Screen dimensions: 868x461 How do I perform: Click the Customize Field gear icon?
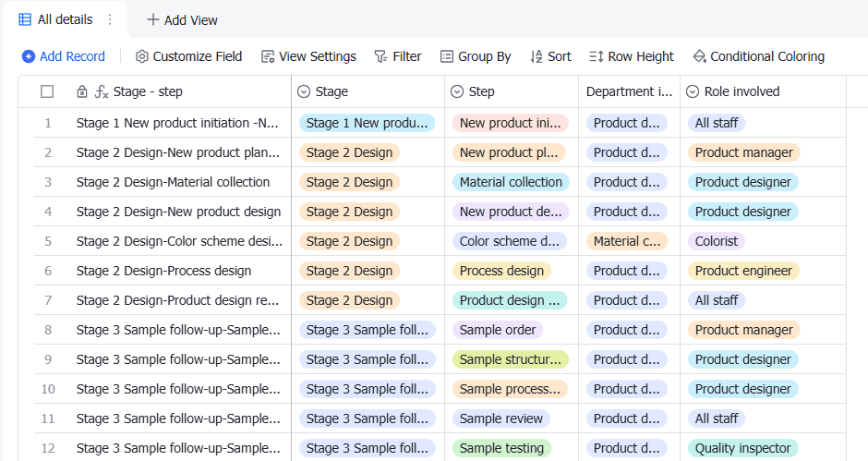point(141,56)
